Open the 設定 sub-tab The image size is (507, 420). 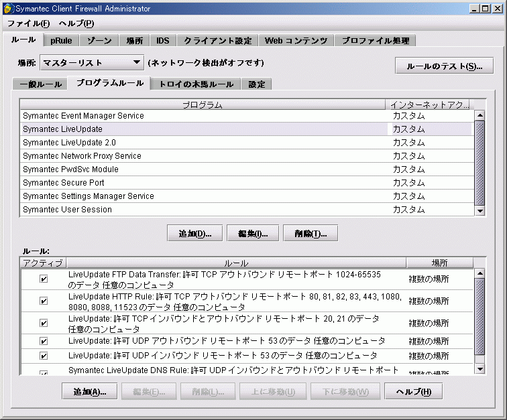coord(257,84)
